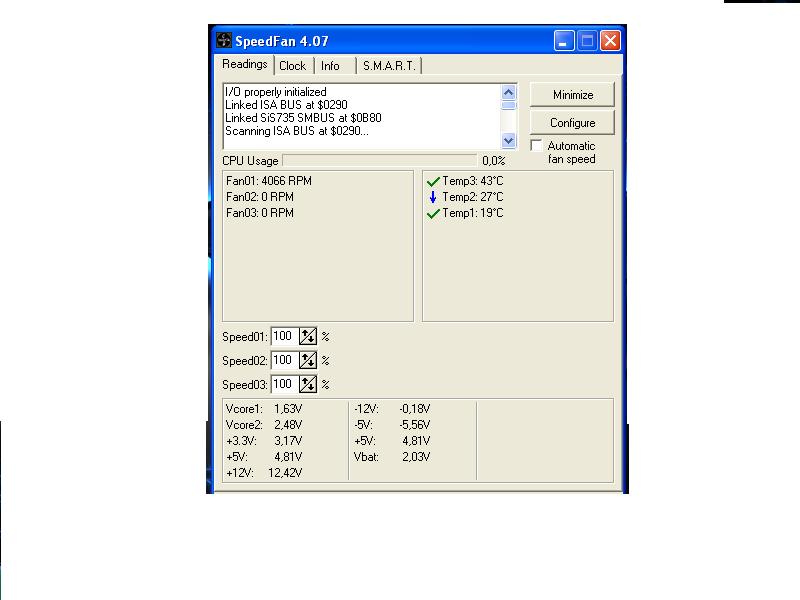
Task: Click the Minimize button in panel
Action: click(572, 95)
